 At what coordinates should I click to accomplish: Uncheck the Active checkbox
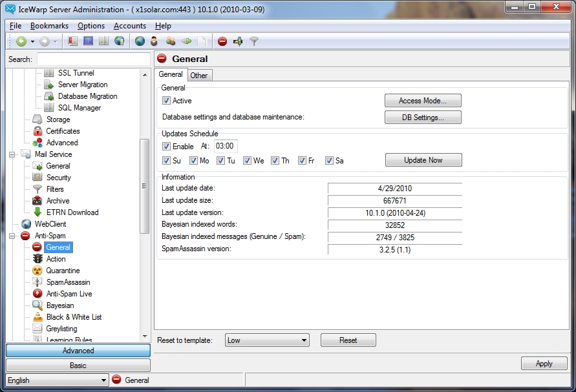(167, 101)
